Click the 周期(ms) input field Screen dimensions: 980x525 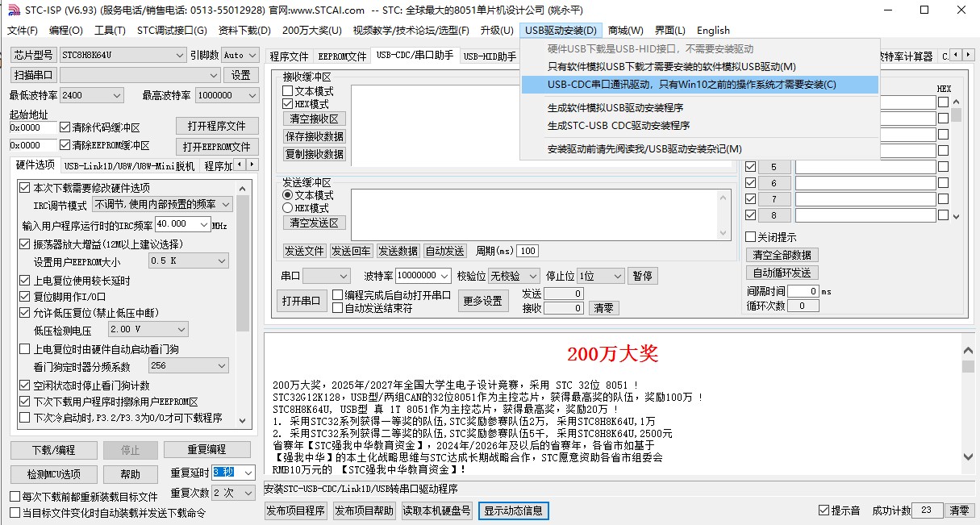[528, 251]
